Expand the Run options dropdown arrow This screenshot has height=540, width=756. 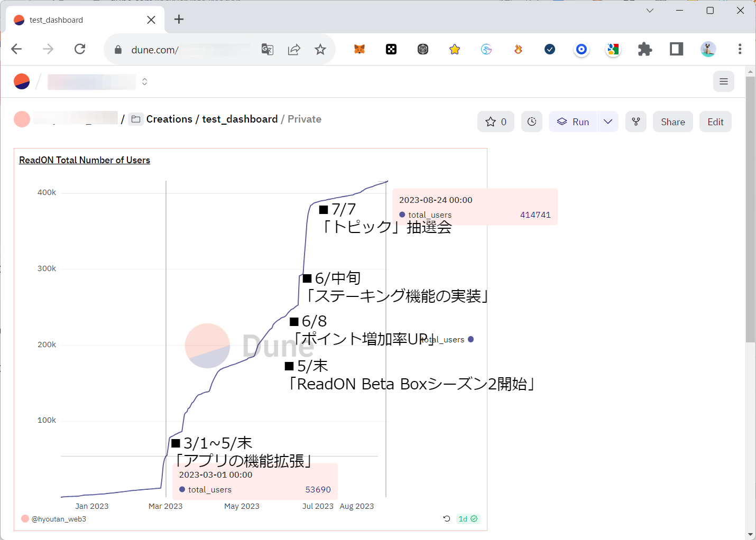tap(608, 122)
